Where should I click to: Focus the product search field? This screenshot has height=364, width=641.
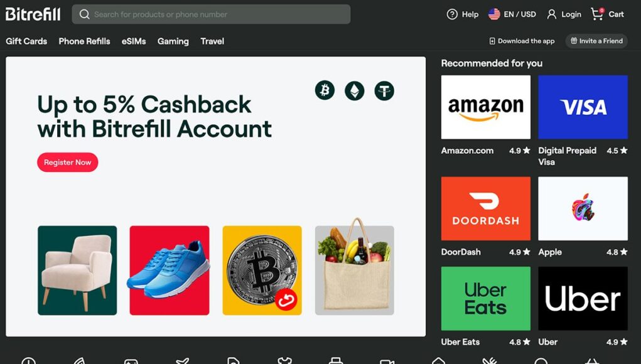(211, 14)
